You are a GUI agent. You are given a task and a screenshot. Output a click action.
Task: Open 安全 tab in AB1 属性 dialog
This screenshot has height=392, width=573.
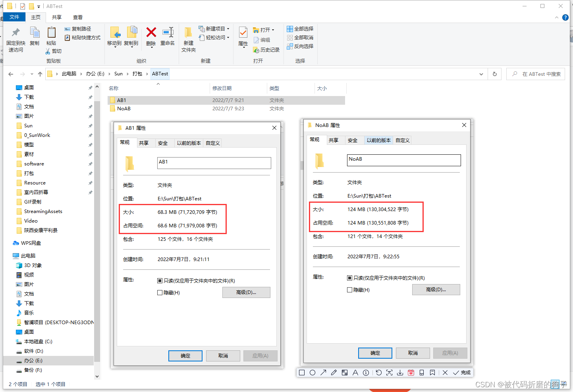[x=163, y=143]
